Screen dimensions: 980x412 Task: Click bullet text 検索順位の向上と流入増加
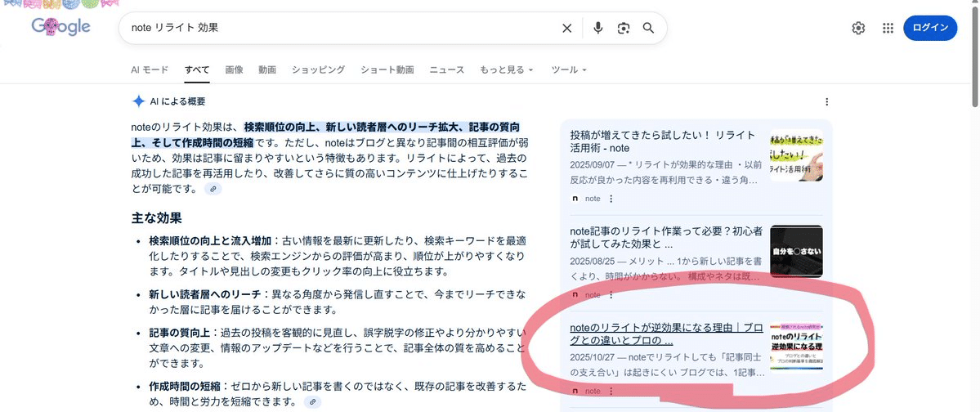click(210, 240)
